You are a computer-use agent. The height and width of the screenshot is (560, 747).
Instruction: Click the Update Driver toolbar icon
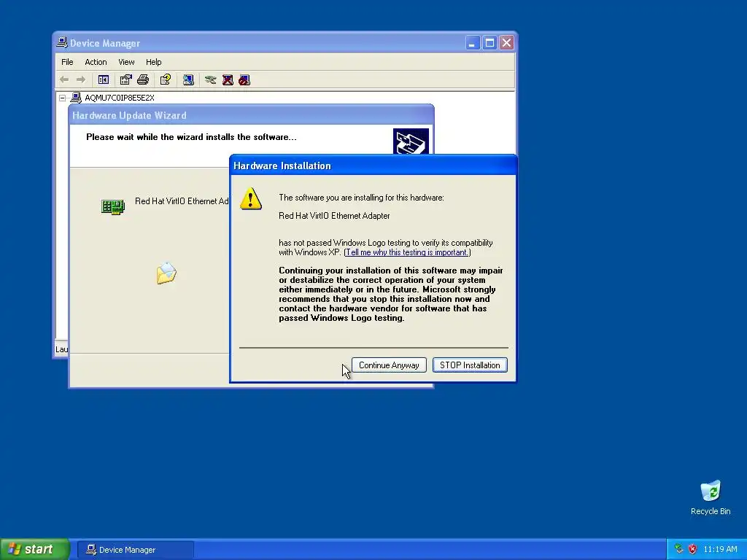211,79
